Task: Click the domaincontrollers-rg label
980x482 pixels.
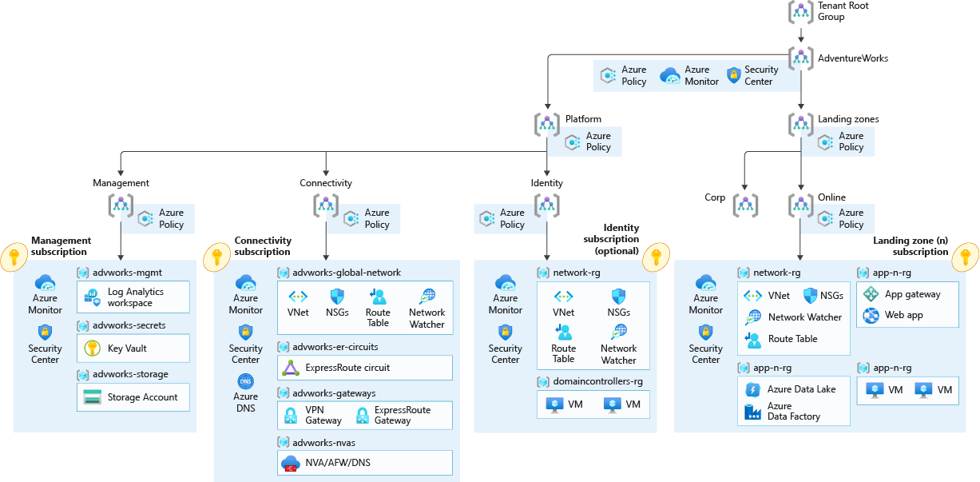Action: coord(597,382)
